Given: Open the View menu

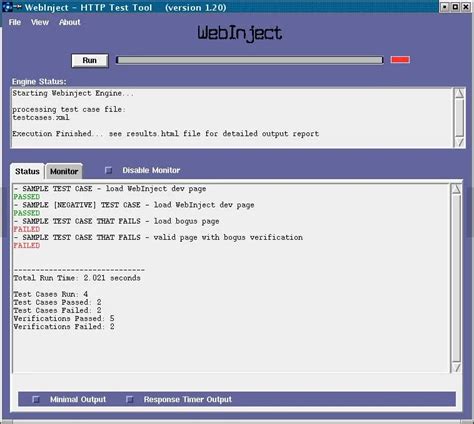Looking at the screenshot, I should pos(40,22).
